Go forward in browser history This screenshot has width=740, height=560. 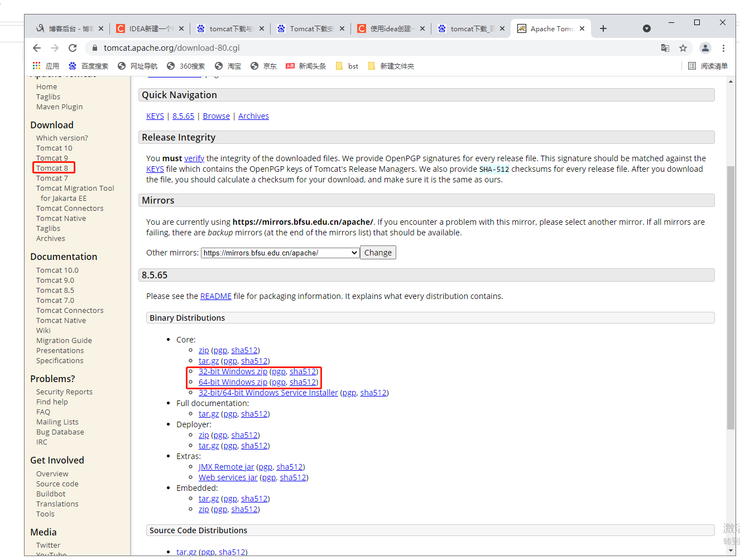click(x=55, y=48)
